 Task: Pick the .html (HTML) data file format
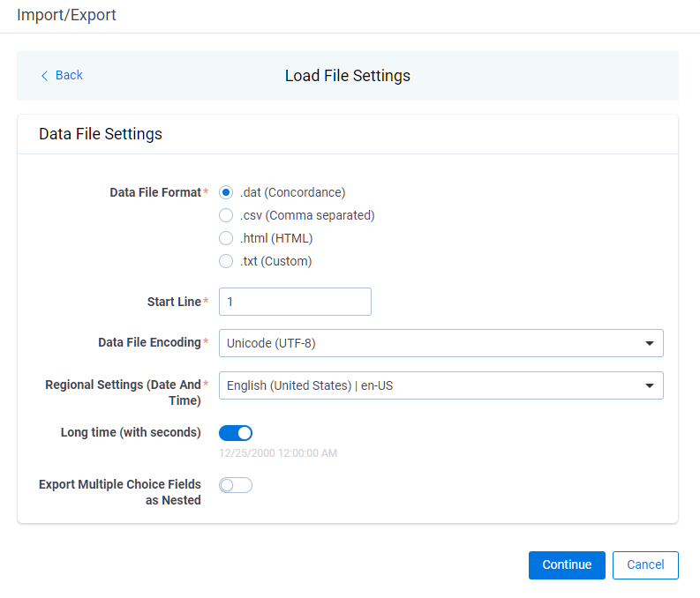pos(226,238)
